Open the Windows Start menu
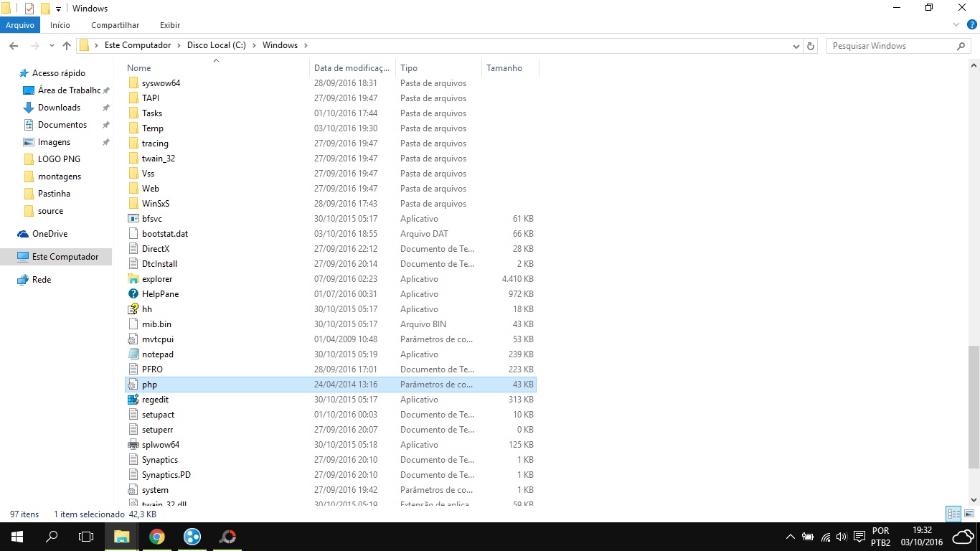The width and height of the screenshot is (980, 551). click(x=17, y=537)
